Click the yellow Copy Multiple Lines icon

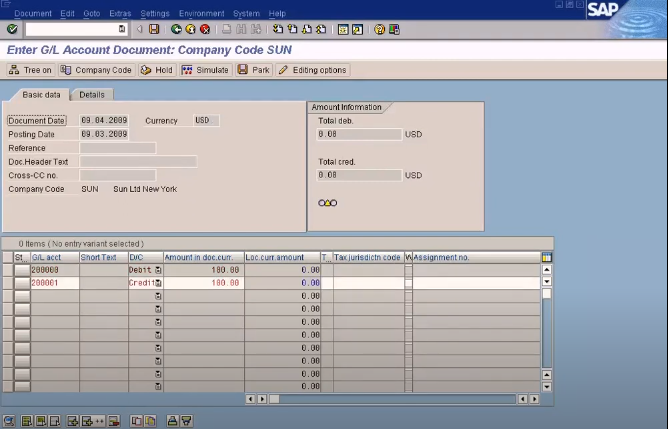[x=150, y=421]
